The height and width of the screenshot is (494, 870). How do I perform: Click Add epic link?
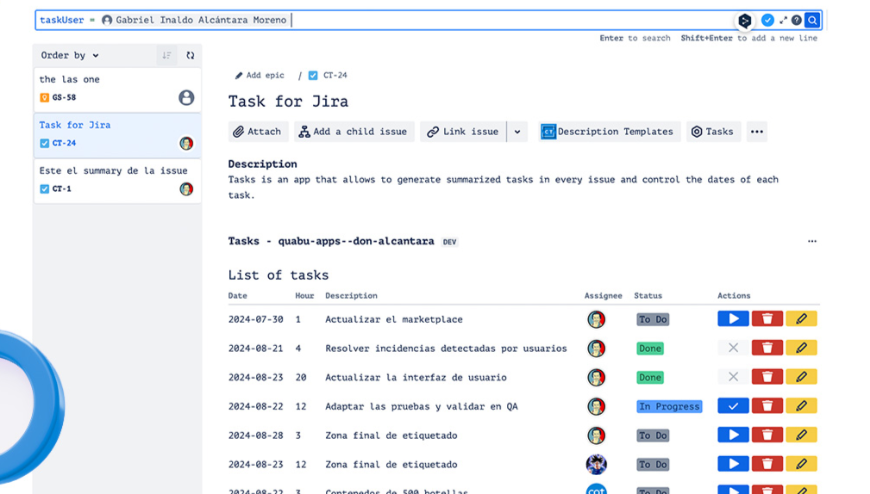coord(259,75)
